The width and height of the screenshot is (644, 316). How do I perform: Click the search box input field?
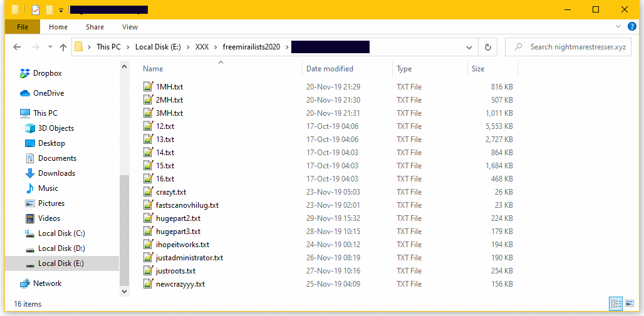point(576,48)
